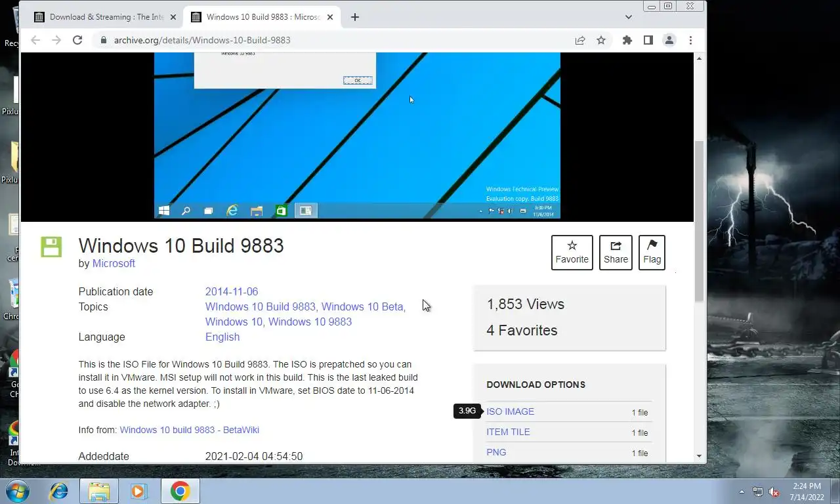The height and width of the screenshot is (504, 840).
Task: Launch Internet Explorer from taskbar
Action: (58, 491)
